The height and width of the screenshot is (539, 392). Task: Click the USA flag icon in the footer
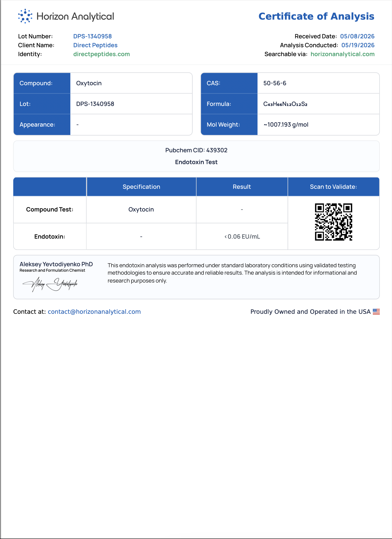(376, 312)
